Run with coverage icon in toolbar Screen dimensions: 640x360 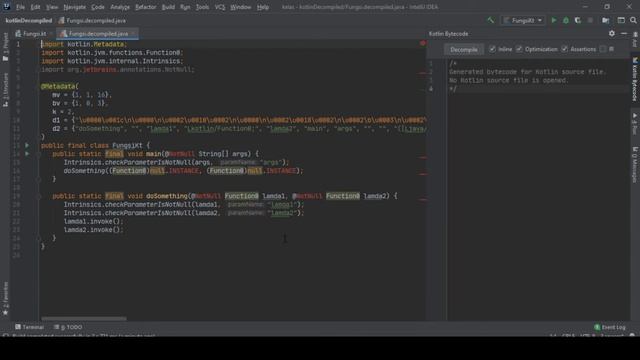pyautogui.click(x=578, y=20)
